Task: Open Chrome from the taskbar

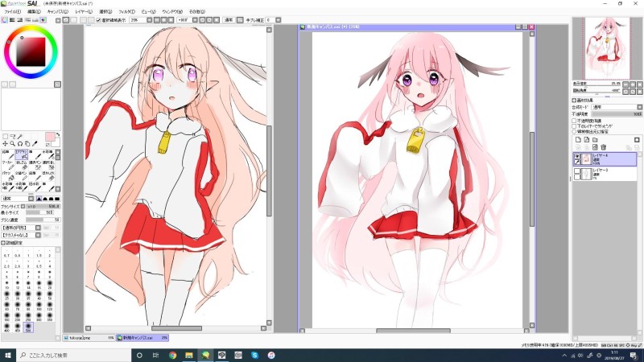Action: (172, 355)
